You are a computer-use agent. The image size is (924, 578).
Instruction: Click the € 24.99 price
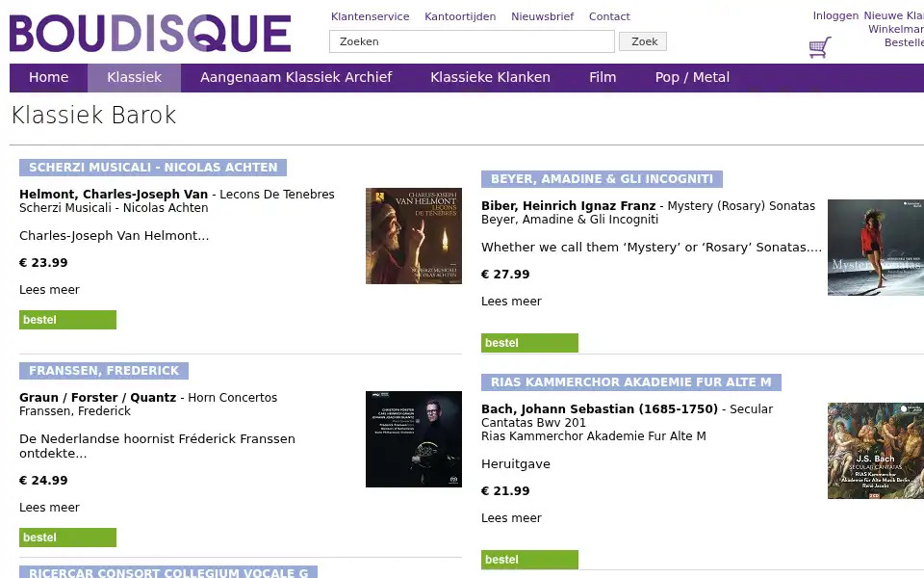pyautogui.click(x=43, y=480)
